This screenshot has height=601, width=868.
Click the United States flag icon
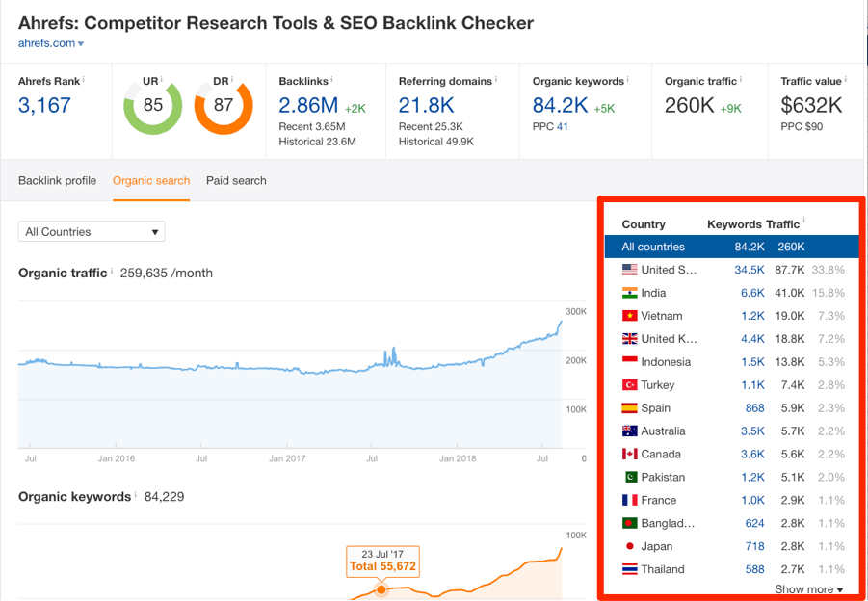point(631,270)
